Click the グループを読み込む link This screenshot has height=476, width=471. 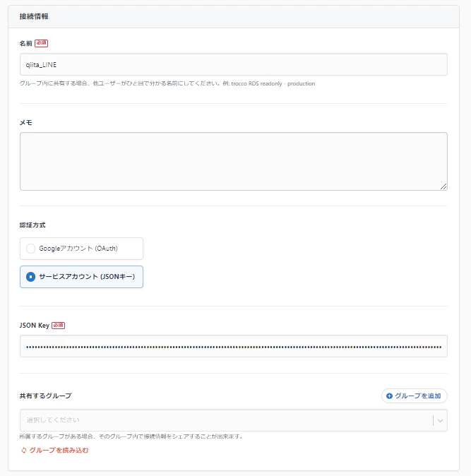[x=59, y=450]
